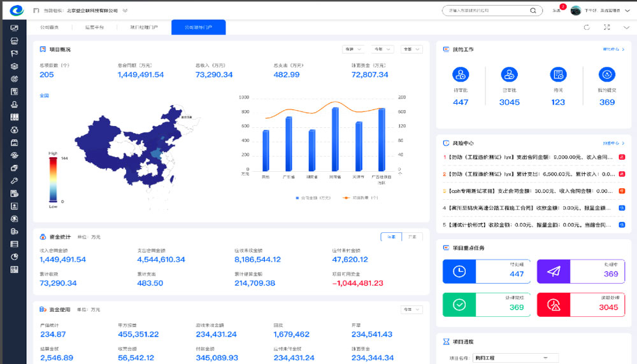Expand the 今年 dropdown in 项目概况
This screenshot has width=637, height=364.
[x=383, y=49]
